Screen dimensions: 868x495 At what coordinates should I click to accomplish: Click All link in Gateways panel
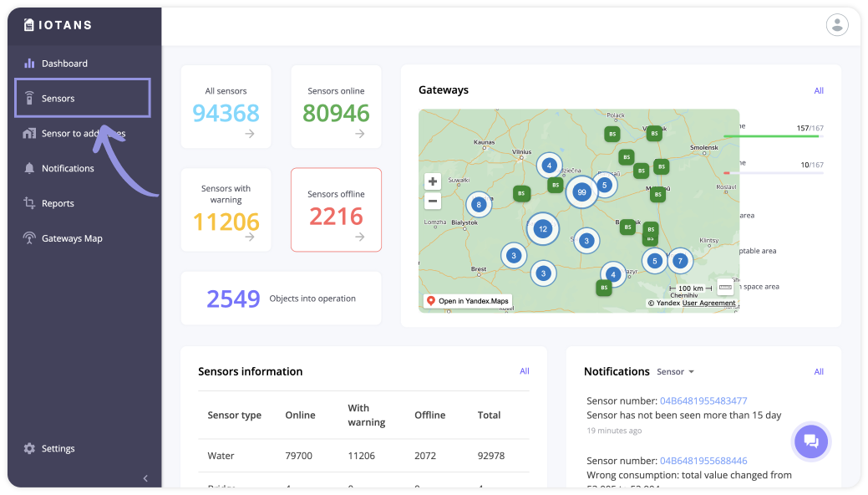(x=819, y=90)
